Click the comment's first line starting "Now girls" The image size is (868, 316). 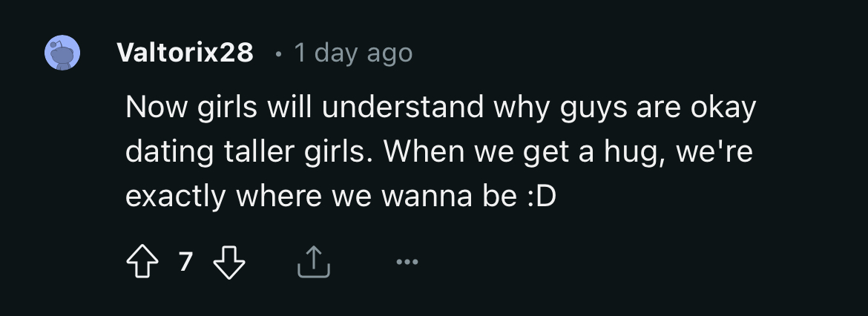click(x=441, y=108)
